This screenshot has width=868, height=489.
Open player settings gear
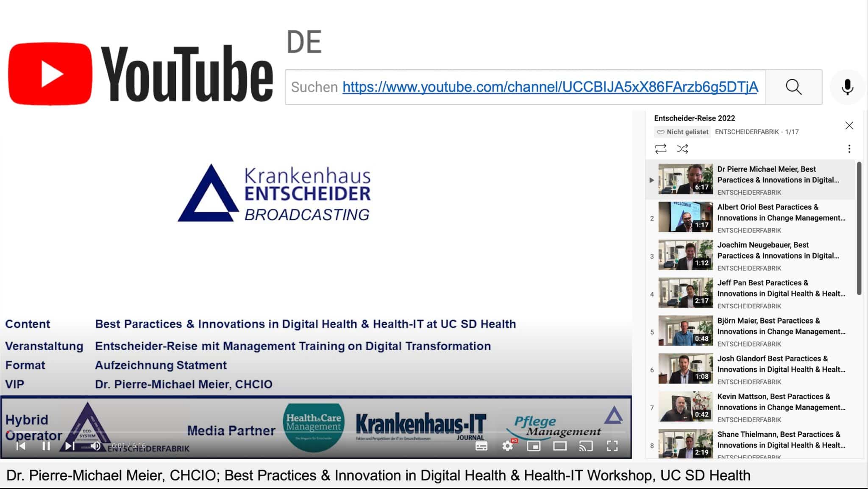click(x=507, y=446)
